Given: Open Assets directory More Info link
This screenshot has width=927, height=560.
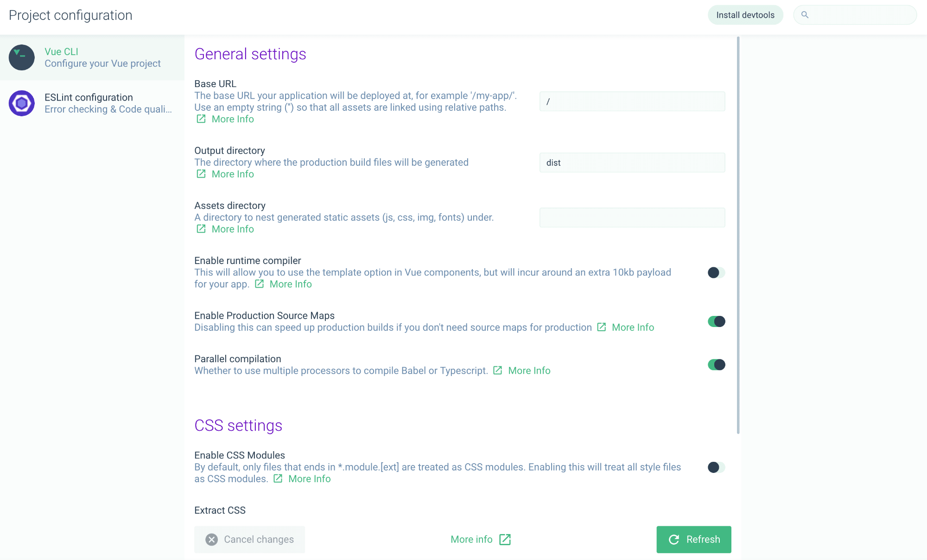Looking at the screenshot, I should click(x=233, y=229).
